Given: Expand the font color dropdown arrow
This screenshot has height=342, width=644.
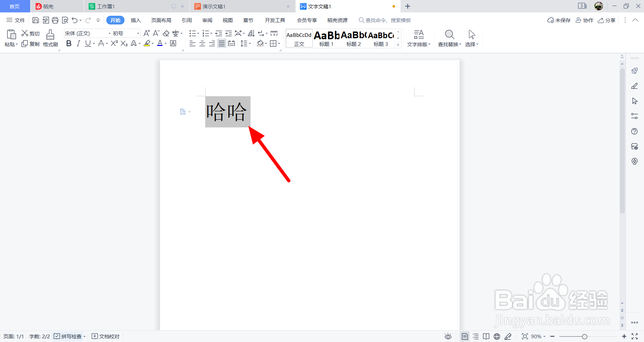Looking at the screenshot, I should point(166,44).
